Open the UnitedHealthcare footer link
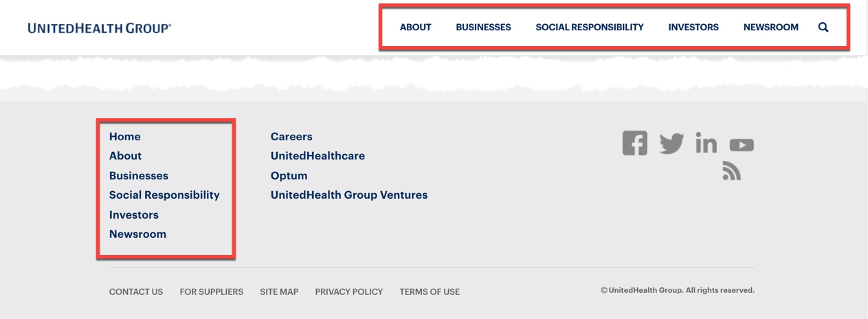This screenshot has width=868, height=319. [318, 156]
